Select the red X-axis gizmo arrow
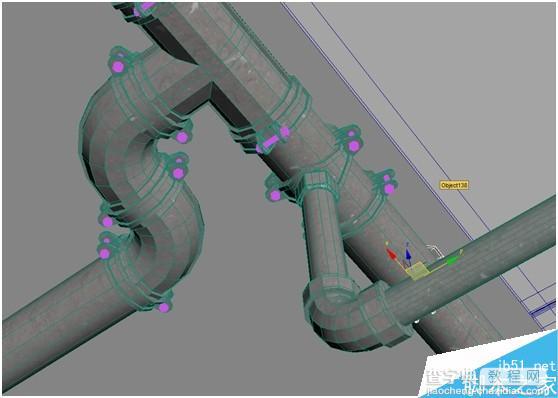Screen dimensions: 558x398 [391, 254]
